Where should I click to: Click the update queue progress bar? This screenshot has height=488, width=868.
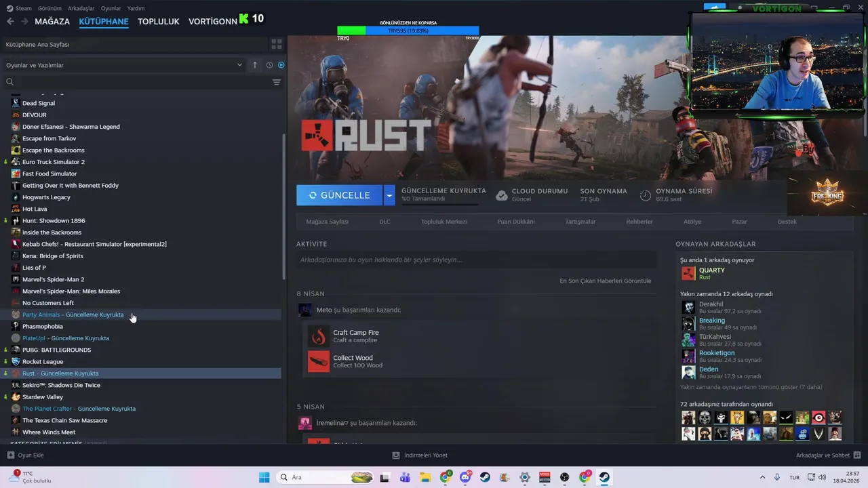click(x=439, y=204)
